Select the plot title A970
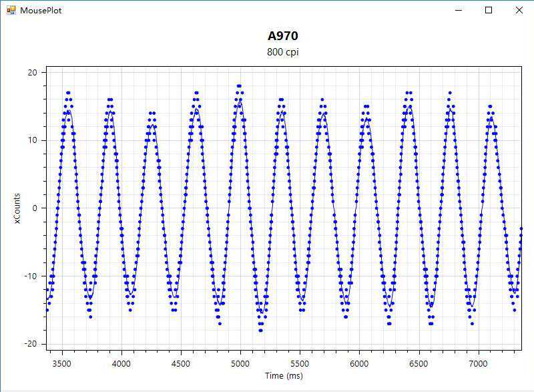Image resolution: width=534 pixels, height=392 pixels. click(282, 36)
